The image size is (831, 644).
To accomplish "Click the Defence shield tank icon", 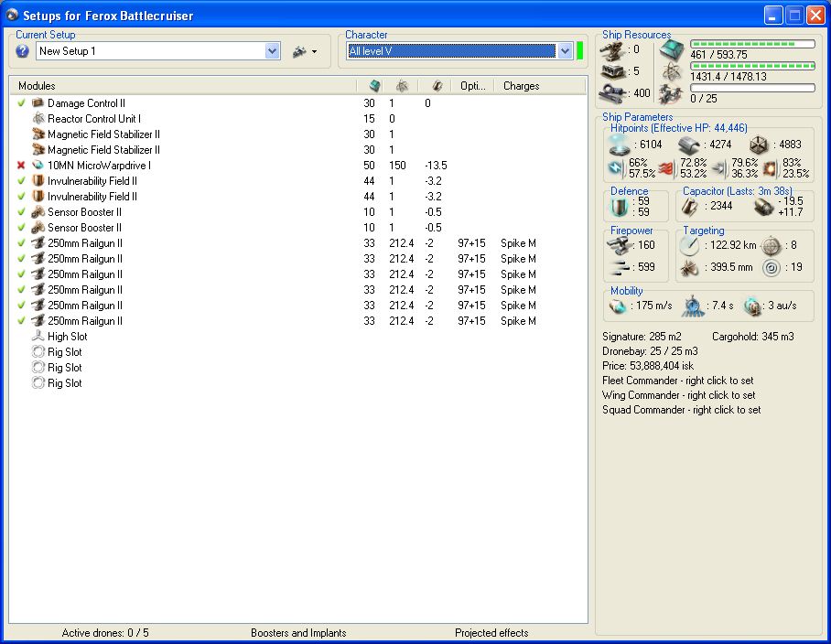I will point(619,207).
